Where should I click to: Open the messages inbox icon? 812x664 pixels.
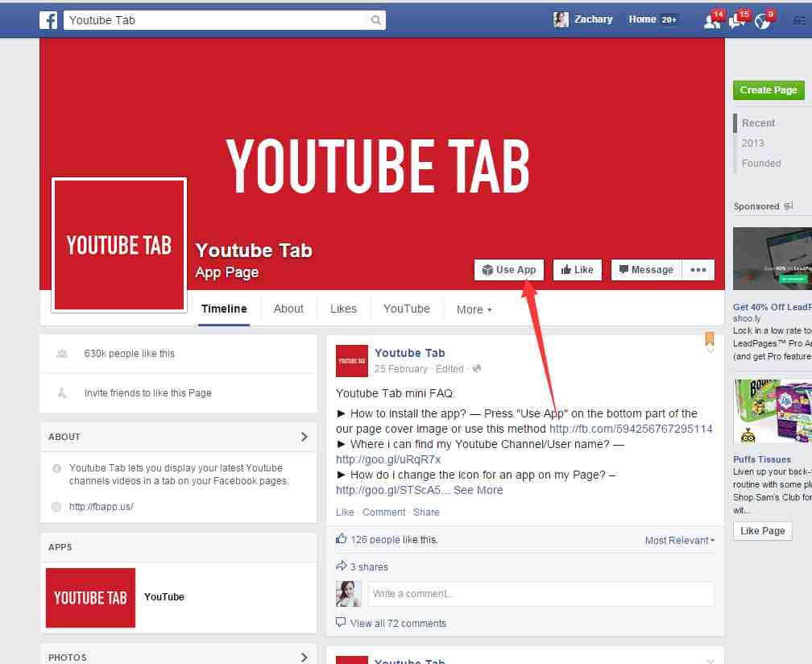pyautogui.click(x=737, y=20)
